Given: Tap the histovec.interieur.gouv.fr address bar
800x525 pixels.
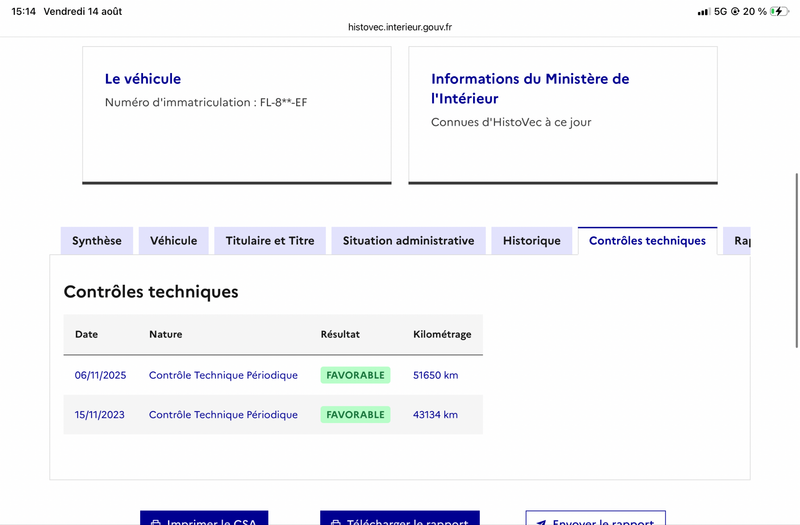Looking at the screenshot, I should tap(400, 27).
